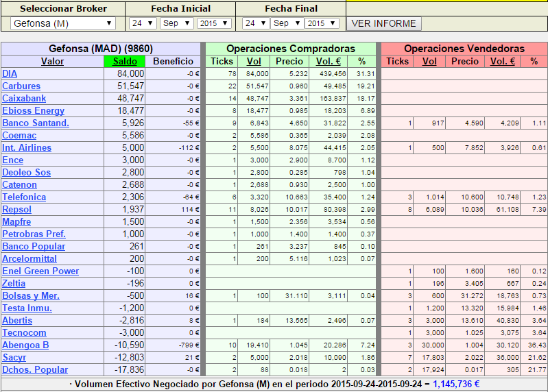
Task: Open the Telefonica stock link
Action: pos(24,197)
